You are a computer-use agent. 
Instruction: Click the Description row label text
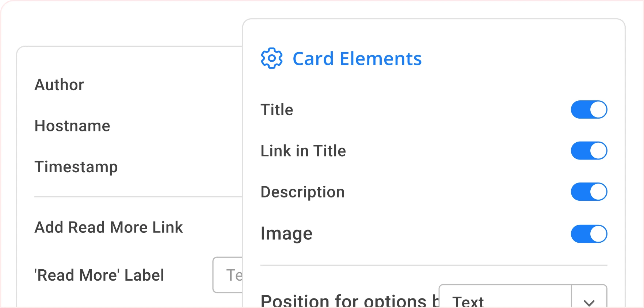pyautogui.click(x=302, y=192)
